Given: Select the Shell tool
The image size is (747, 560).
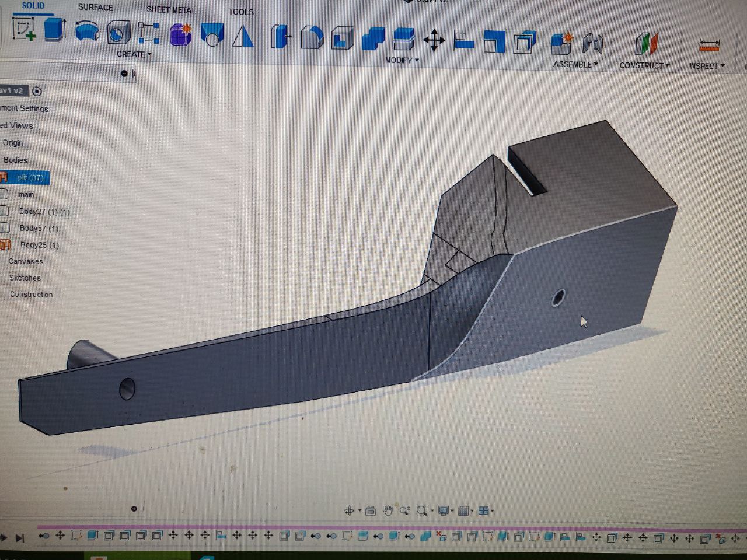Looking at the screenshot, I should 343,38.
